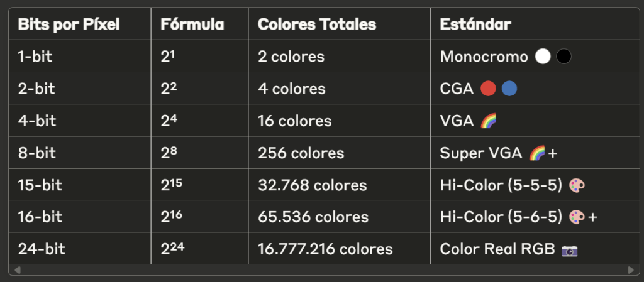644x282 pixels.
Task: Click the '256 colores' cell
Action: tap(301, 153)
